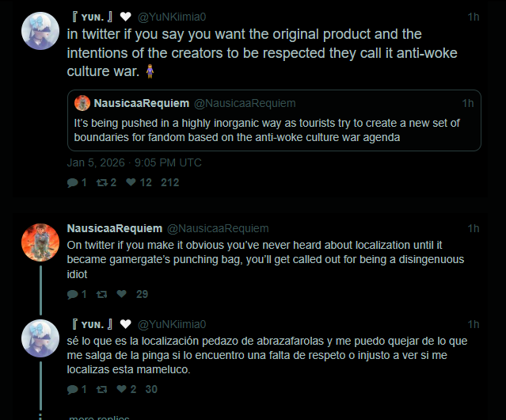Screen dimensions: 506x420
Task: Open NausicaaRequiem's avatar in the reply thread
Action: (x=40, y=242)
